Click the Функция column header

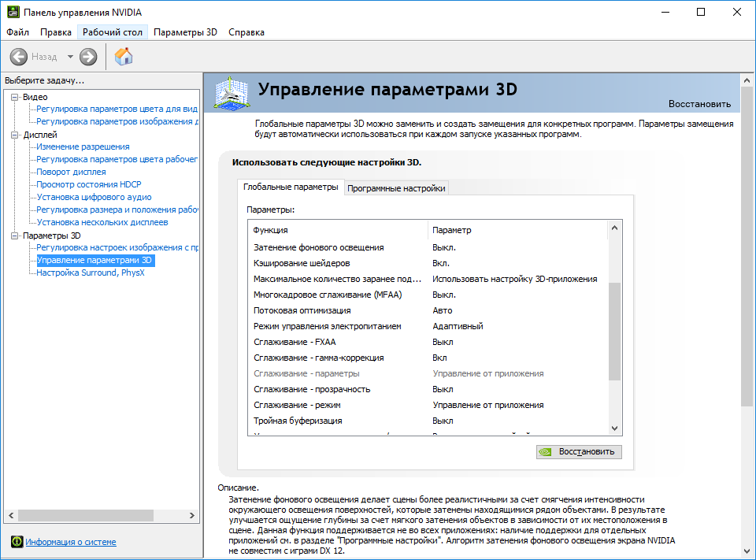[x=338, y=230]
